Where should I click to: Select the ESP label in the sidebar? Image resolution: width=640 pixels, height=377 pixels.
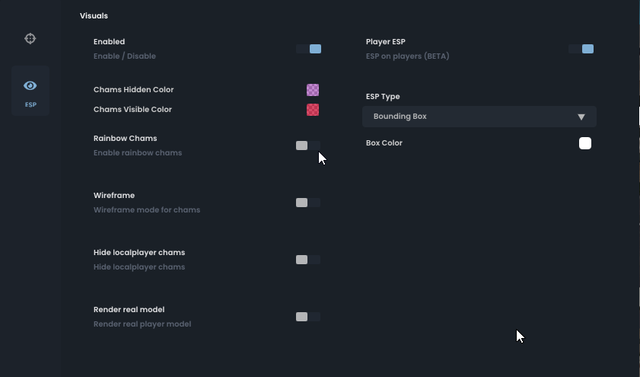31,104
